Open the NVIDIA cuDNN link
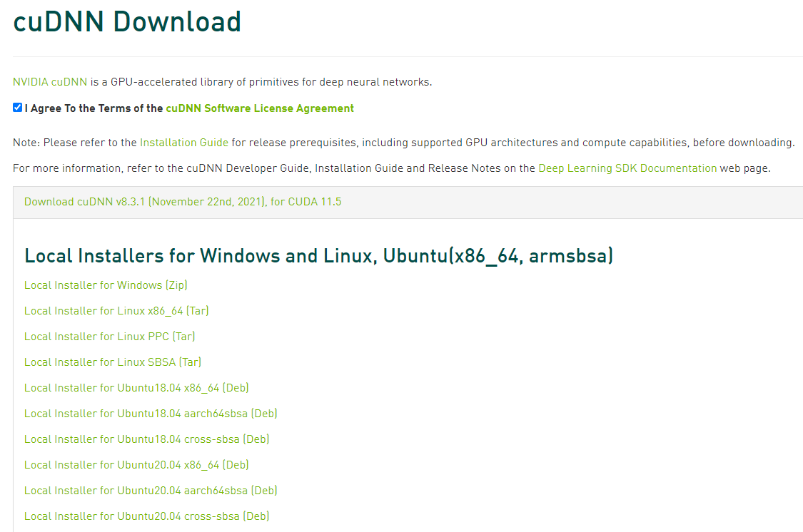The width and height of the screenshot is (803, 532). 50,82
